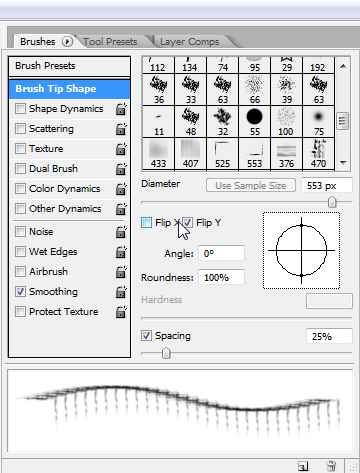Select the 407 brush preset thumbnail
The image size is (360, 473).
point(191,154)
